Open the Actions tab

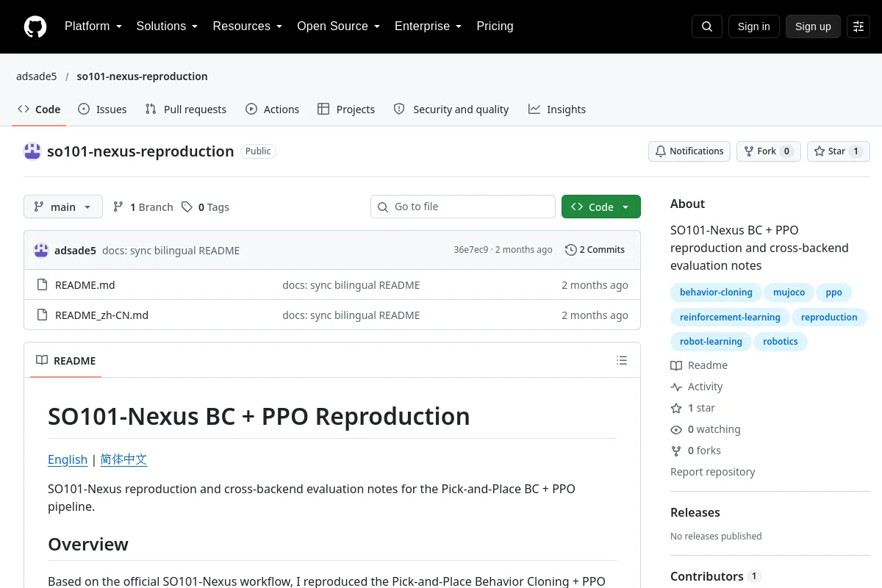273,110
